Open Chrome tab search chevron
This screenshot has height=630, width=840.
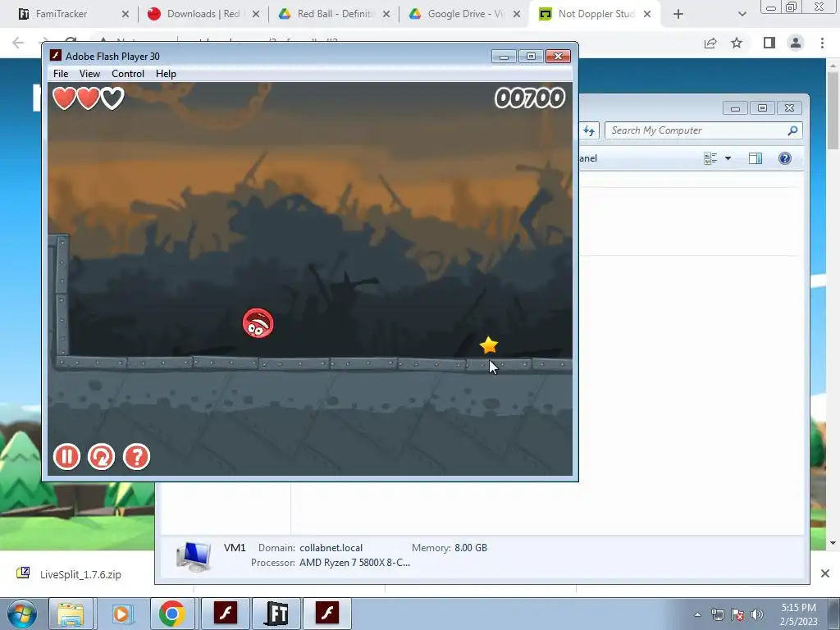742,14
